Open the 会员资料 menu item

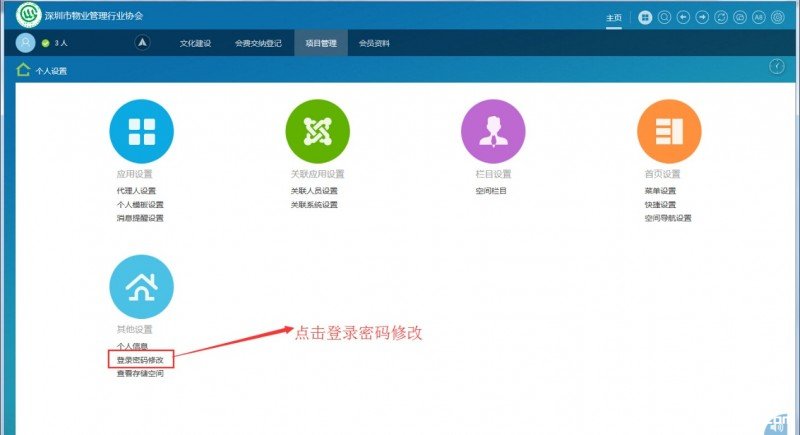click(374, 43)
